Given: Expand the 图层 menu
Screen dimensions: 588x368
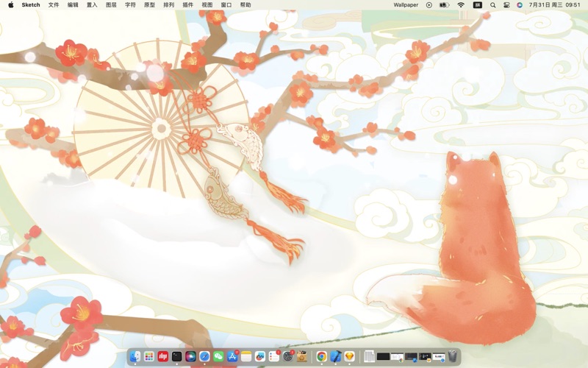Looking at the screenshot, I should point(111,4).
